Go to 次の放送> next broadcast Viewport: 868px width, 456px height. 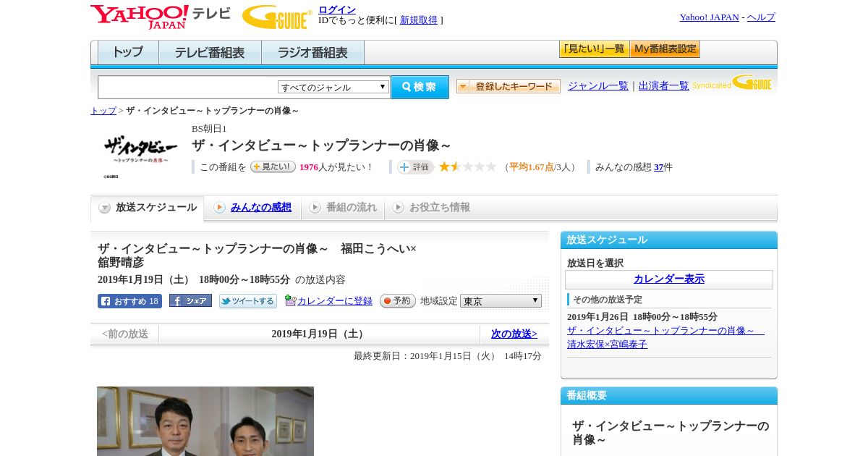point(514,334)
